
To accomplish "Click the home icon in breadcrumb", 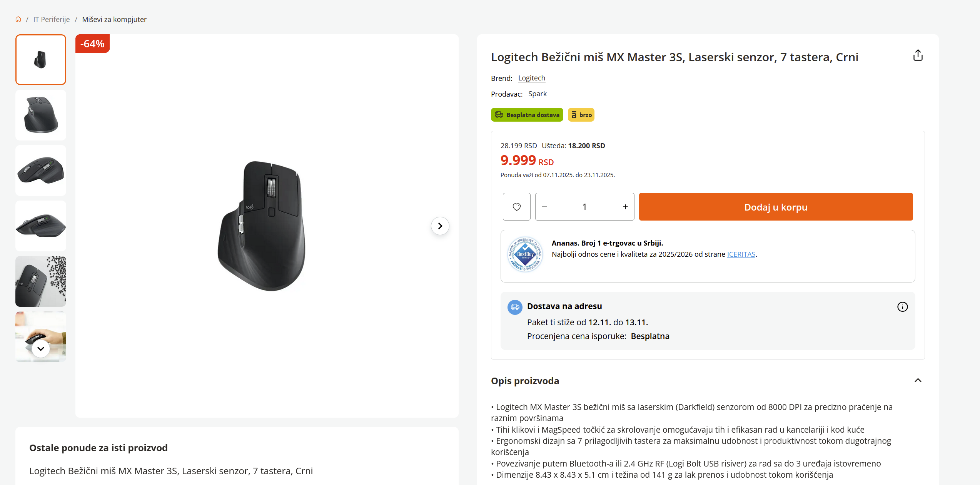I will point(18,19).
